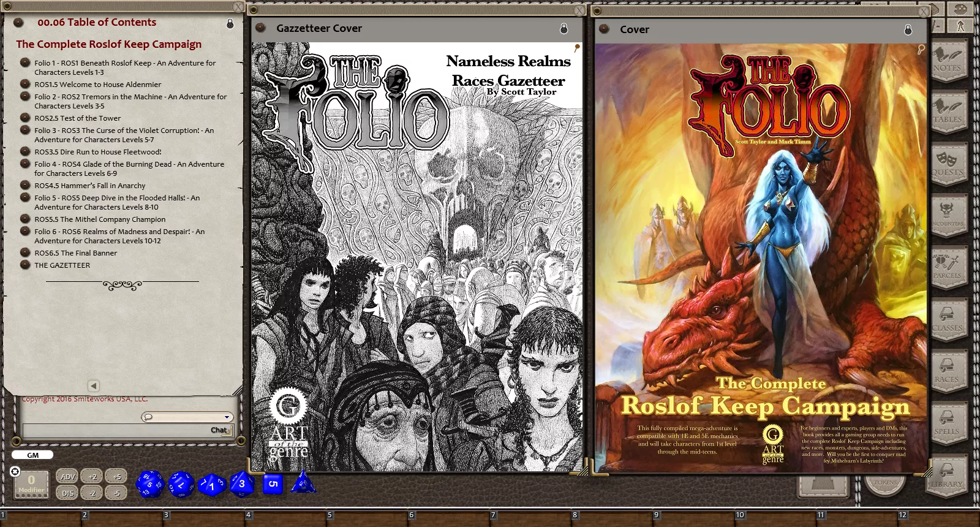The height and width of the screenshot is (527, 980).
Task: Pick the blue d8 die
Action: click(x=242, y=484)
